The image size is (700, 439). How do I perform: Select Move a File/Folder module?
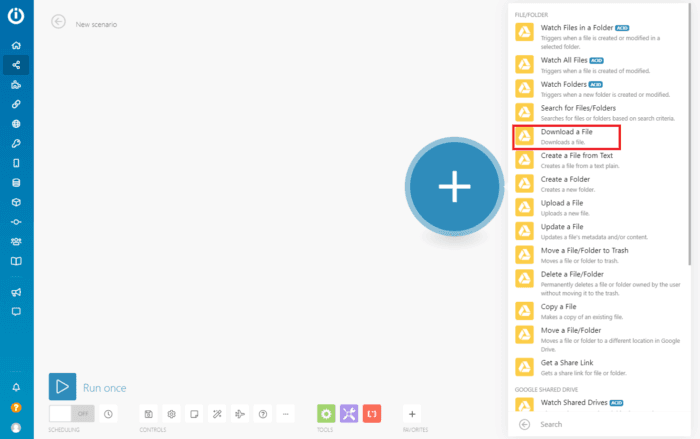point(598,339)
